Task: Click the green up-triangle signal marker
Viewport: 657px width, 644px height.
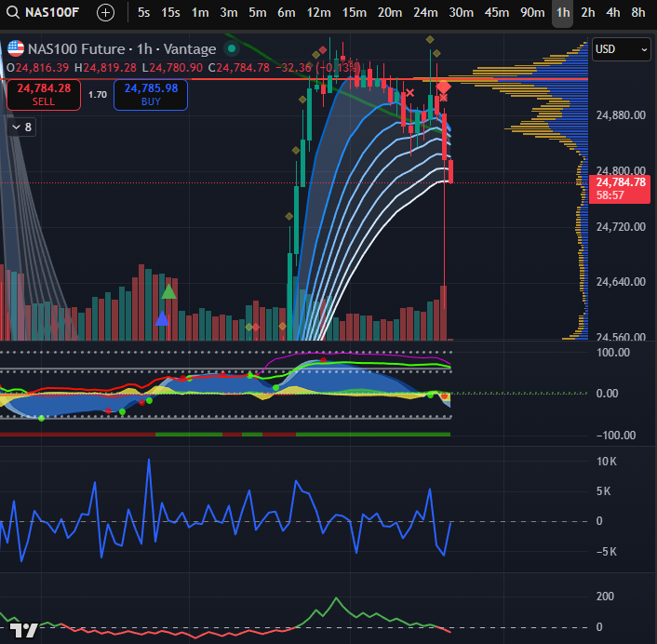Action: 168,291
